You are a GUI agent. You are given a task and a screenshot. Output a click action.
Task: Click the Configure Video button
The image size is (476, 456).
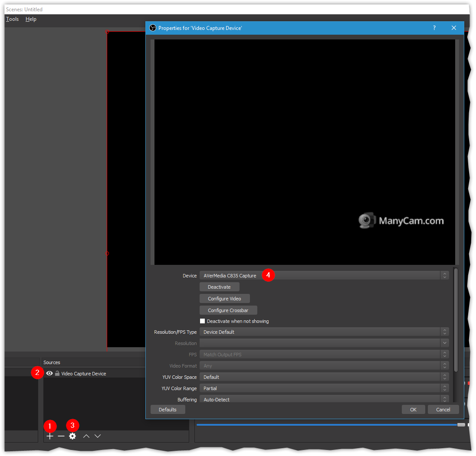click(224, 299)
